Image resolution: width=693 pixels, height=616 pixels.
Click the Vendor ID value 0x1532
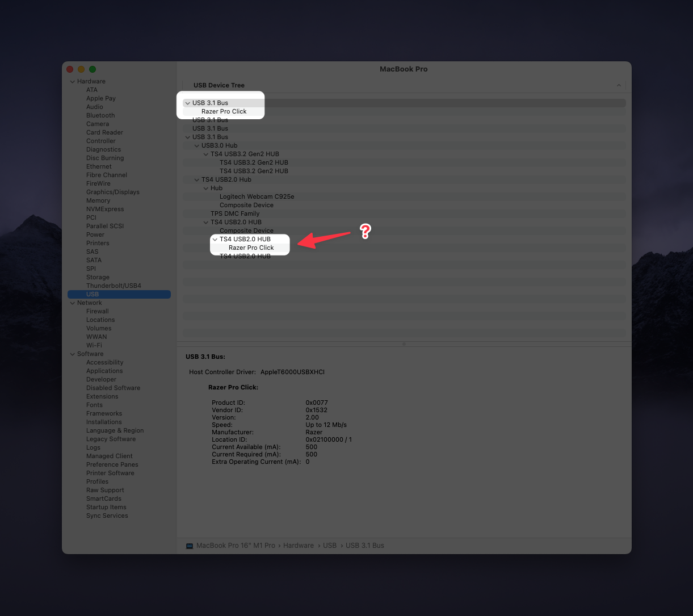coord(316,410)
